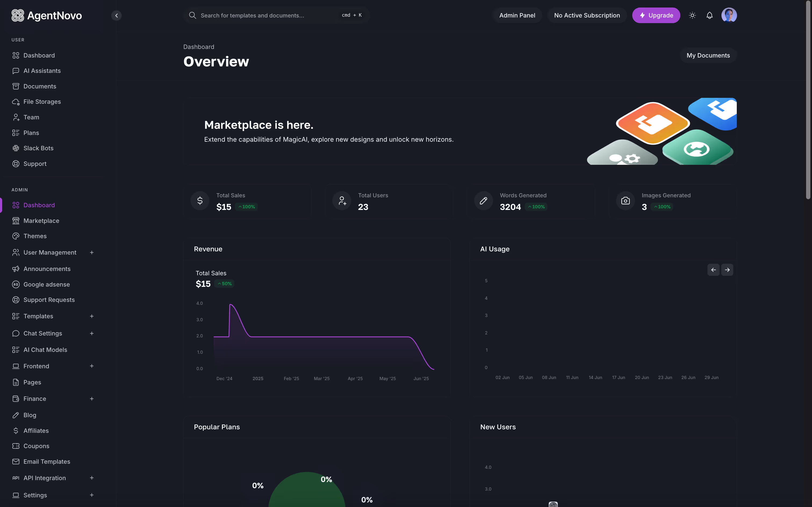This screenshot has width=812, height=507.
Task: Open File Storages page
Action: (42, 102)
